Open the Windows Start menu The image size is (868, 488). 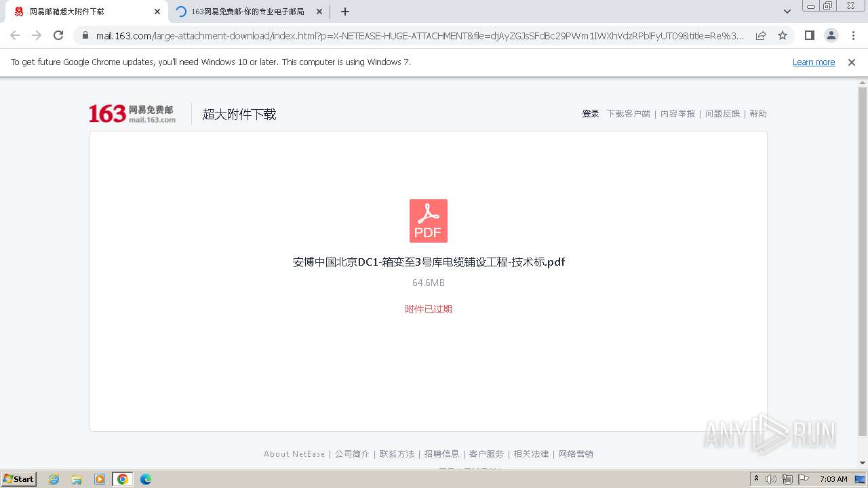(x=18, y=479)
